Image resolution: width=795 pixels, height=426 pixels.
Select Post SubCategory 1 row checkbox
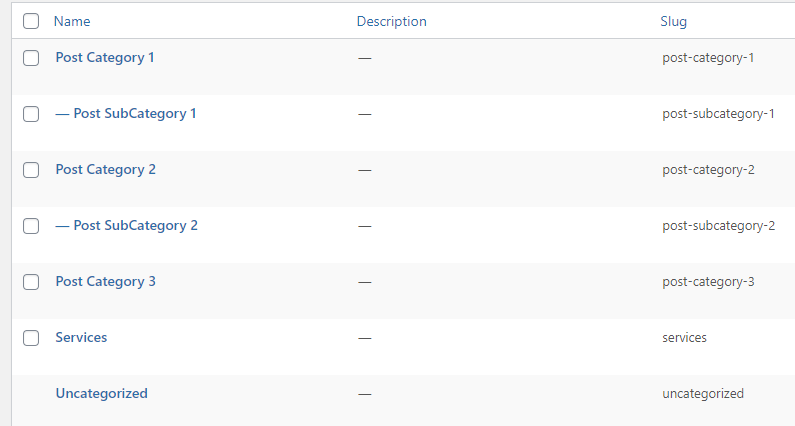[x=31, y=114]
